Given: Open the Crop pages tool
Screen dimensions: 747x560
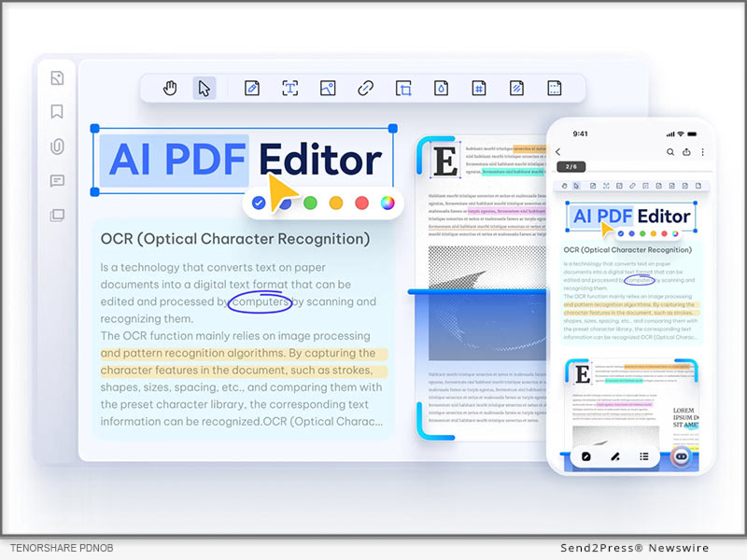Looking at the screenshot, I should [x=404, y=88].
